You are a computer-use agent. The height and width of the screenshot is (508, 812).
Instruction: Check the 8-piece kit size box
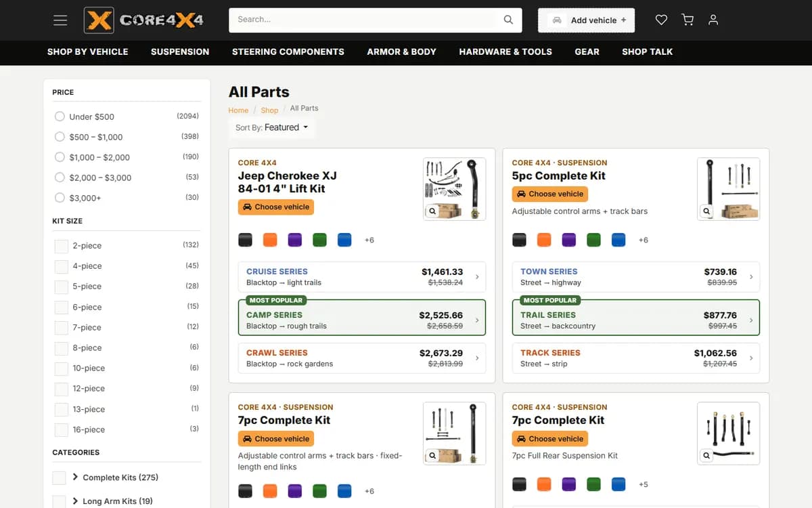[x=62, y=348]
